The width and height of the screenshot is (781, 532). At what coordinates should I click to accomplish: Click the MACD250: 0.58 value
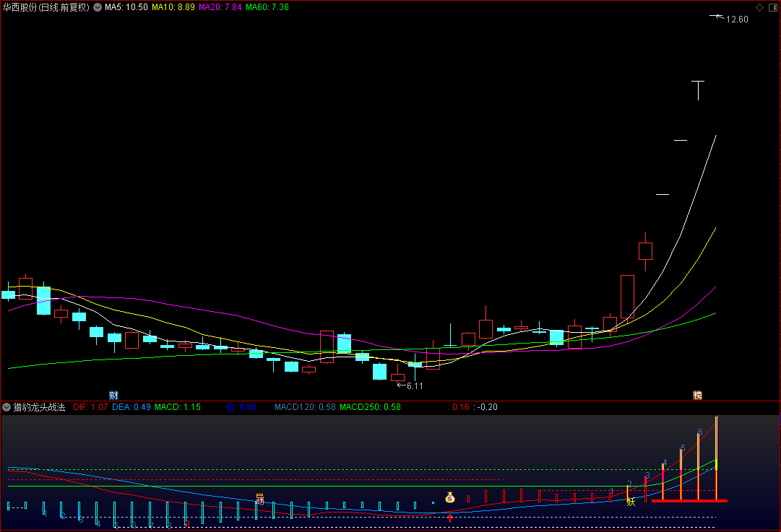point(370,407)
